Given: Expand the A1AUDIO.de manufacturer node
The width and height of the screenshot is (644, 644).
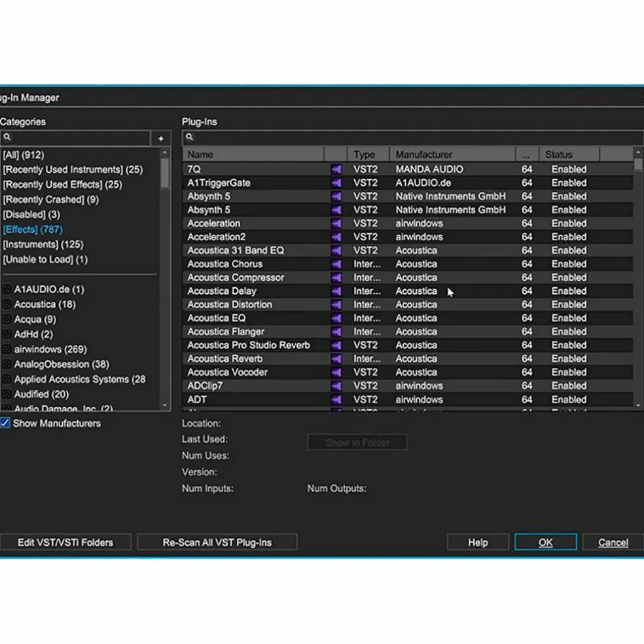Looking at the screenshot, I should pyautogui.click(x=7, y=289).
